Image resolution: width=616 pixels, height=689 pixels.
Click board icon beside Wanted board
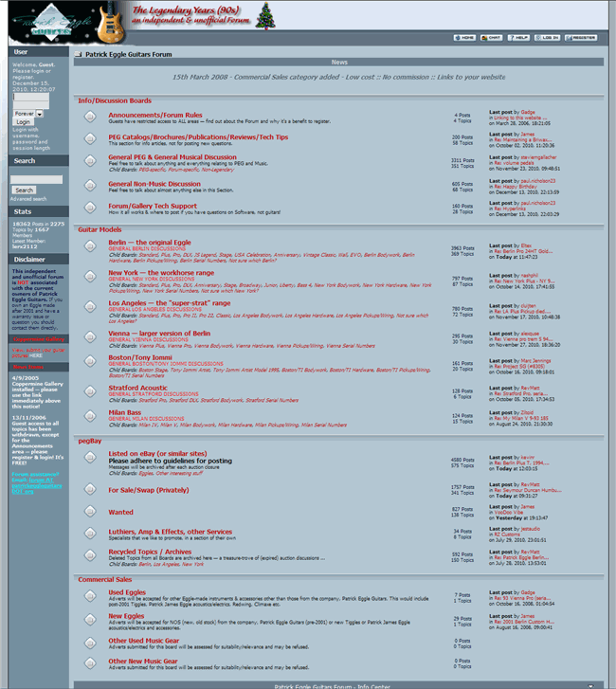click(x=90, y=511)
